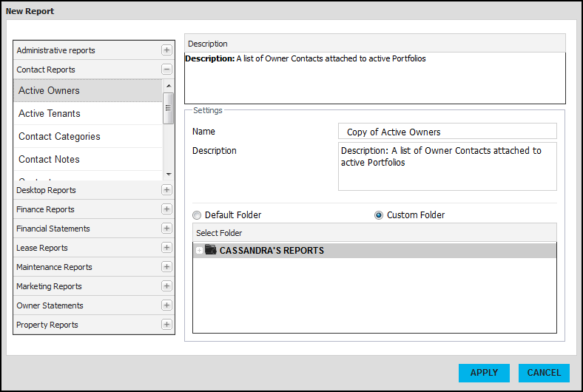Click the Cancel button

(x=544, y=373)
